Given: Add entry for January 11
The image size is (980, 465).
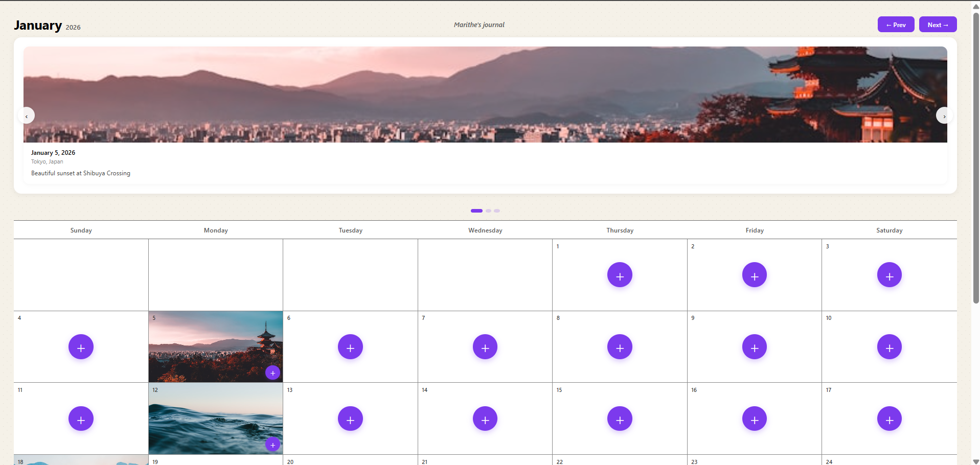Looking at the screenshot, I should 81,419.
